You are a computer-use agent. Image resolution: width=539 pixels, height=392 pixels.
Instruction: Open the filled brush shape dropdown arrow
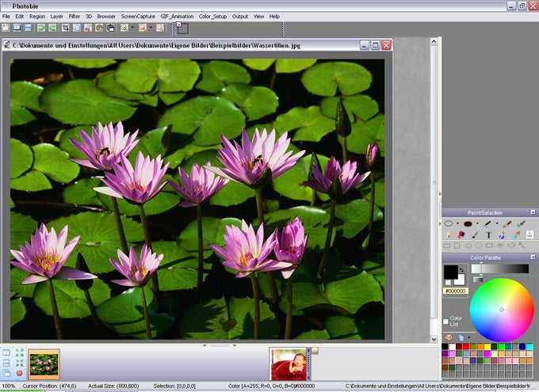pyautogui.click(x=477, y=223)
